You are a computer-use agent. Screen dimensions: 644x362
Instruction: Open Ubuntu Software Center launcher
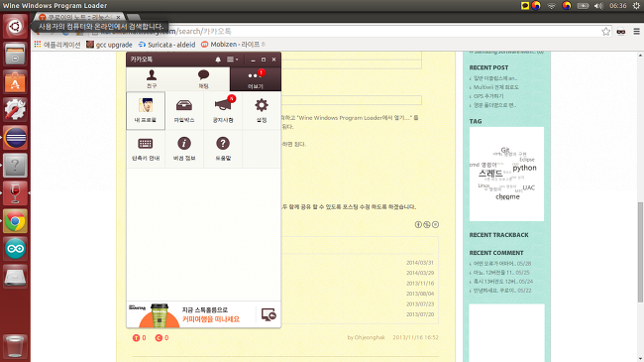15,82
